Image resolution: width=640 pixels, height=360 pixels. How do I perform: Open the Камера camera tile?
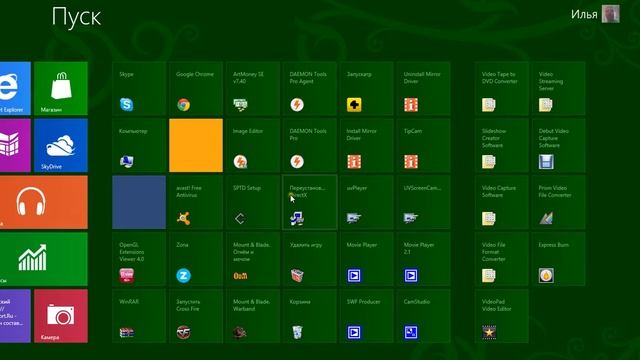[61, 316]
